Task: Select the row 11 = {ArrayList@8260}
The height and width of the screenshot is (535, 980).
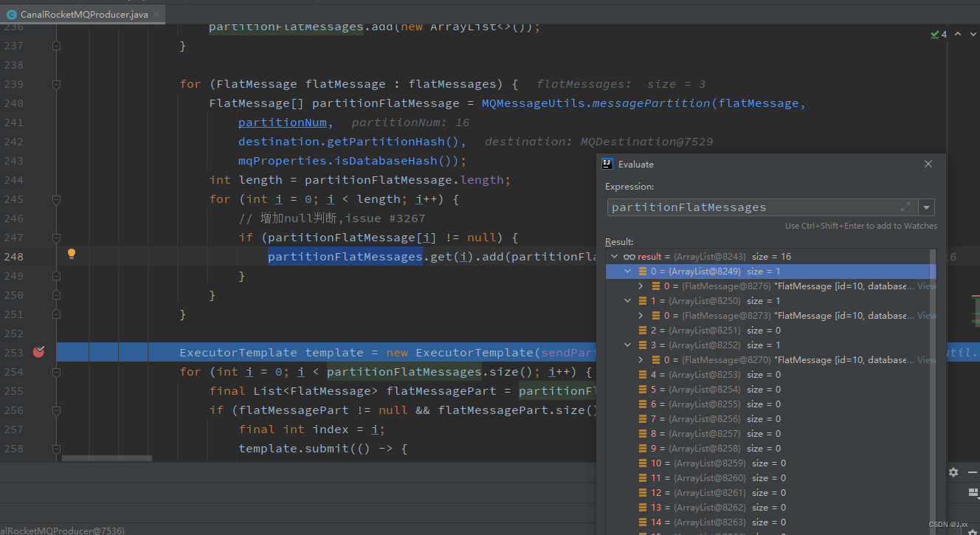Action: coord(767,477)
